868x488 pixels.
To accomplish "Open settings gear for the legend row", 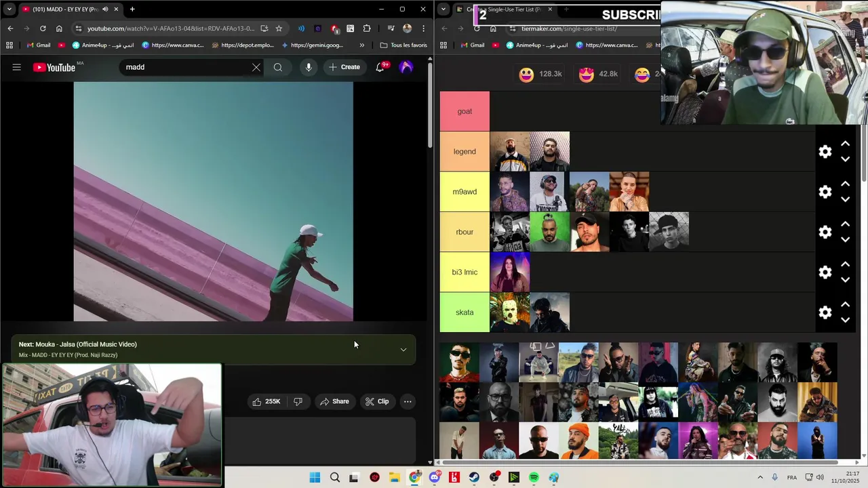I will click(x=825, y=152).
